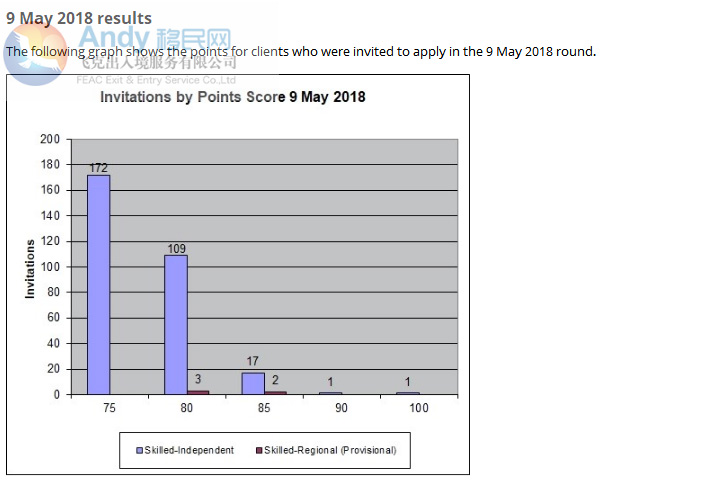Click the maroon Skilled-Regional legend swatch
The height and width of the screenshot is (481, 720).
[259, 450]
